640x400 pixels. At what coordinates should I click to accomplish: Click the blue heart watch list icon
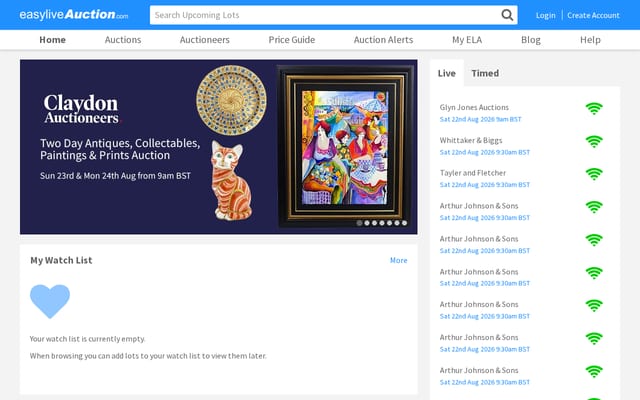[x=50, y=301]
